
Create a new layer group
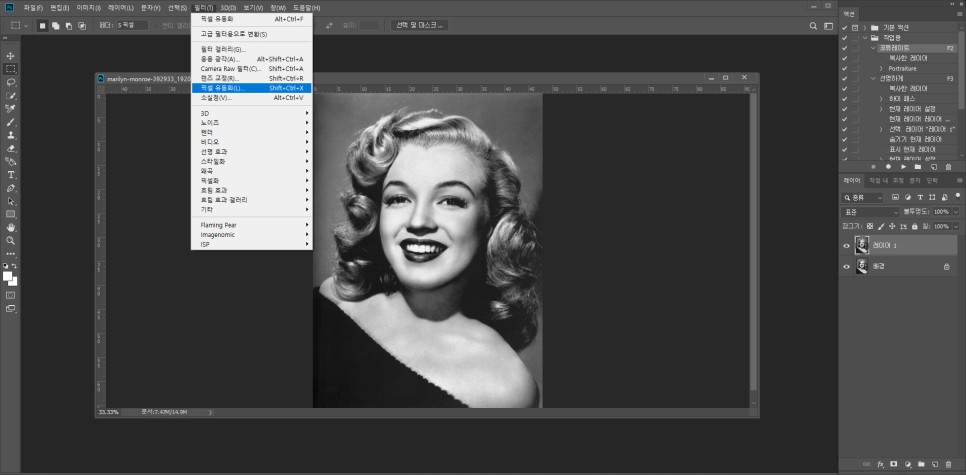click(921, 463)
